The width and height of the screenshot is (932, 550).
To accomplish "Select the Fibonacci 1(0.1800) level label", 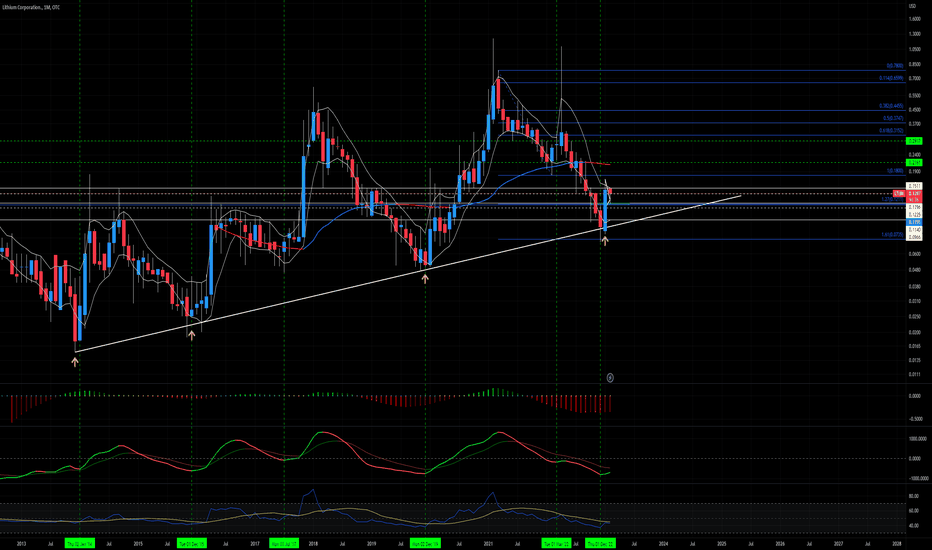I will click(895, 171).
